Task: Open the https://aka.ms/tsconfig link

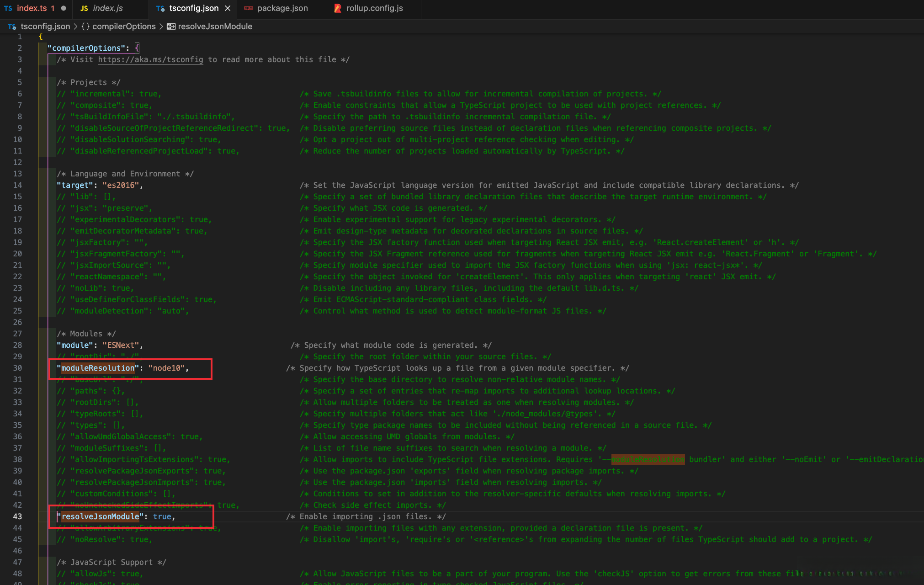Action: coord(150,59)
